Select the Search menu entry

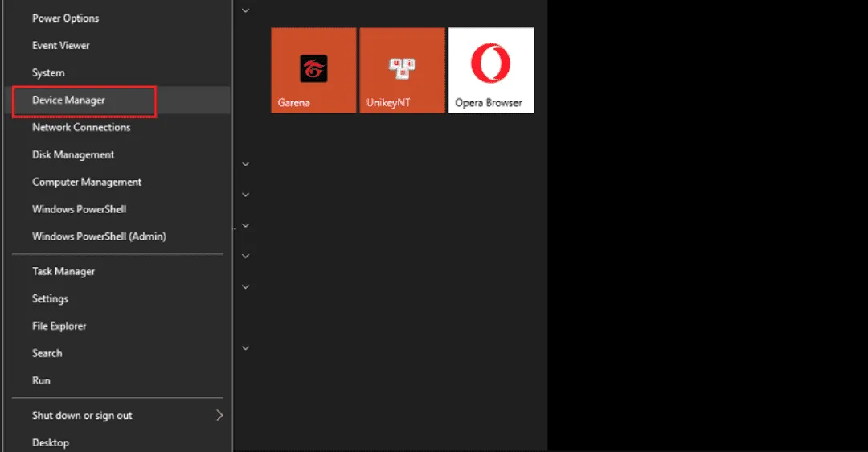click(x=47, y=354)
